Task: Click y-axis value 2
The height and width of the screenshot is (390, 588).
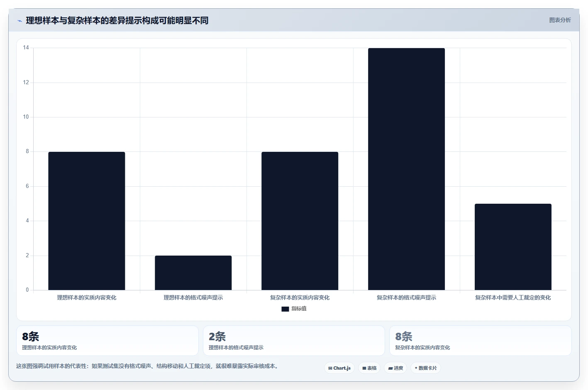Action: [27, 256]
